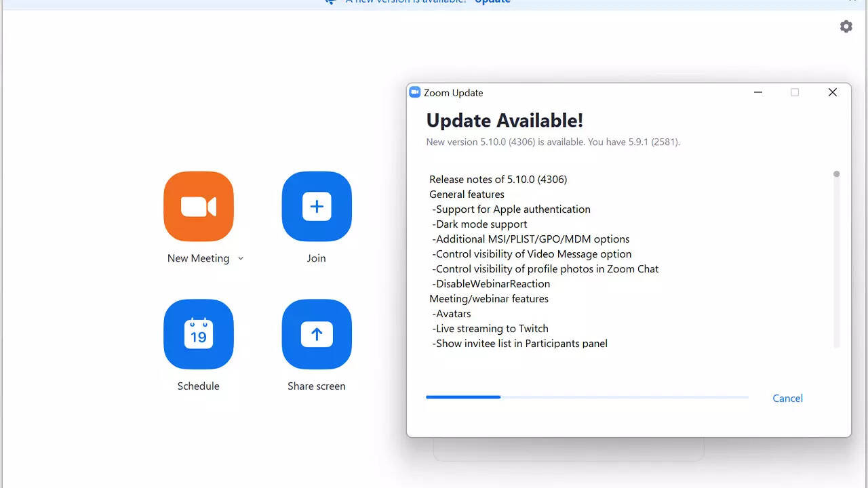The image size is (868, 488).
Task: Click the Update link in the top banner
Action: click(x=492, y=2)
